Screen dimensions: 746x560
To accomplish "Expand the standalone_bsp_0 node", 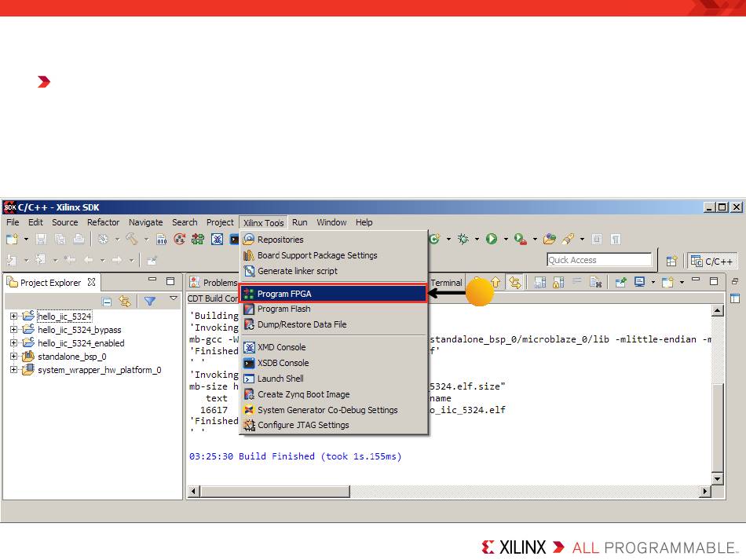I will tap(13, 356).
